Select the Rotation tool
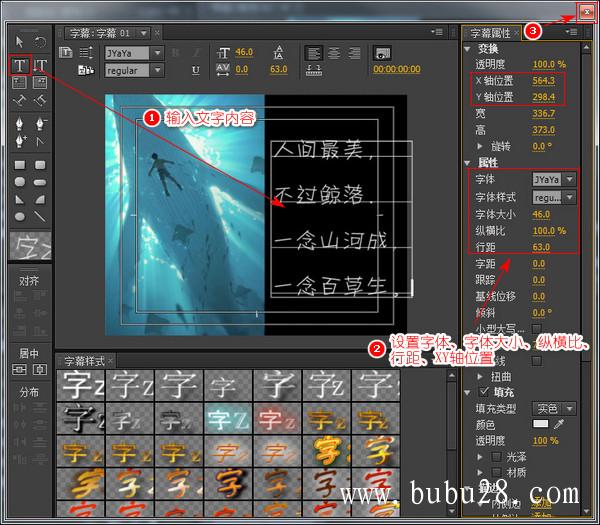 pyautogui.click(x=40, y=41)
